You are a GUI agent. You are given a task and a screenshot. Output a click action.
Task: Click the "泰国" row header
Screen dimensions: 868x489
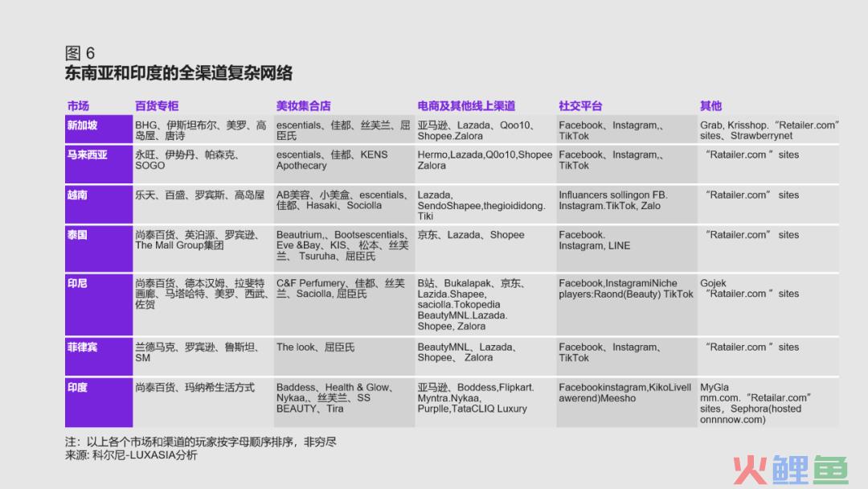99,248
